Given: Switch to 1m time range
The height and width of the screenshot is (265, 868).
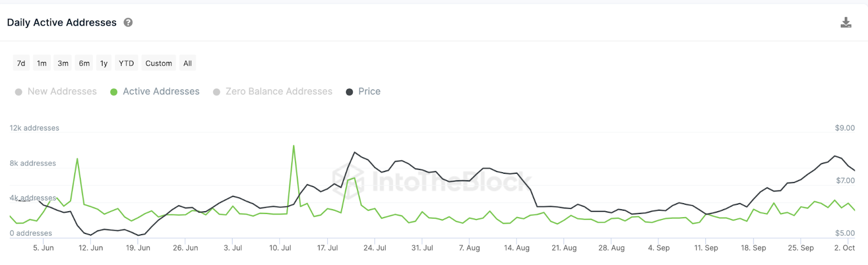Looking at the screenshot, I should pos(42,63).
